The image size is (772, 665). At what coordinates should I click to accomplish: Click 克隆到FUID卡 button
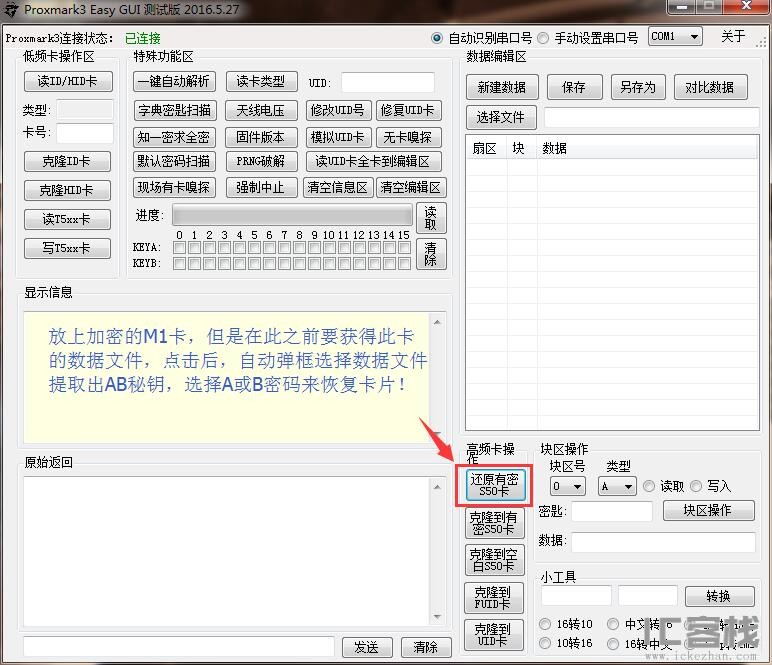click(493, 598)
